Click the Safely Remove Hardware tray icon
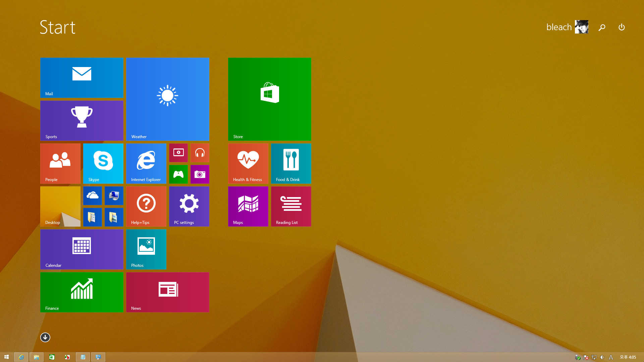The height and width of the screenshot is (362, 644). pyautogui.click(x=578, y=357)
